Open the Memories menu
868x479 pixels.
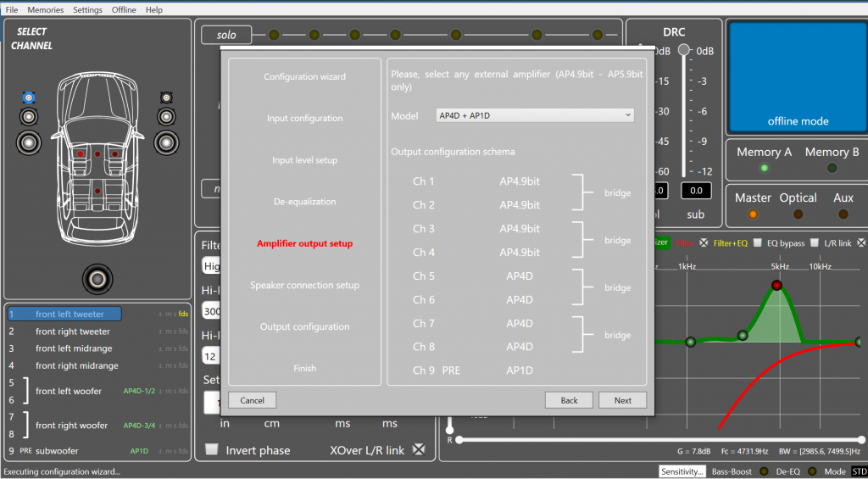[x=46, y=9]
